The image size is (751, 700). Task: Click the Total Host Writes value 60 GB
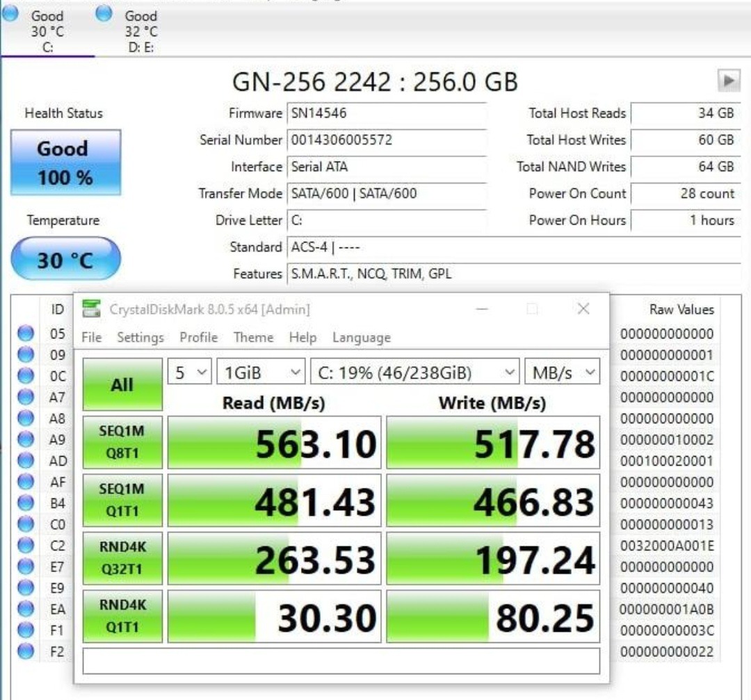[686, 140]
